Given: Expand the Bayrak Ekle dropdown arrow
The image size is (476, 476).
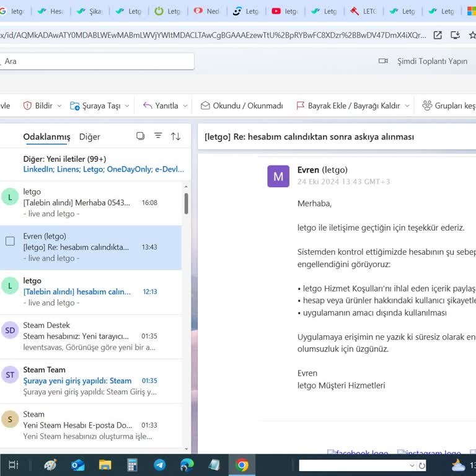Looking at the screenshot, I should pyautogui.click(x=407, y=106).
